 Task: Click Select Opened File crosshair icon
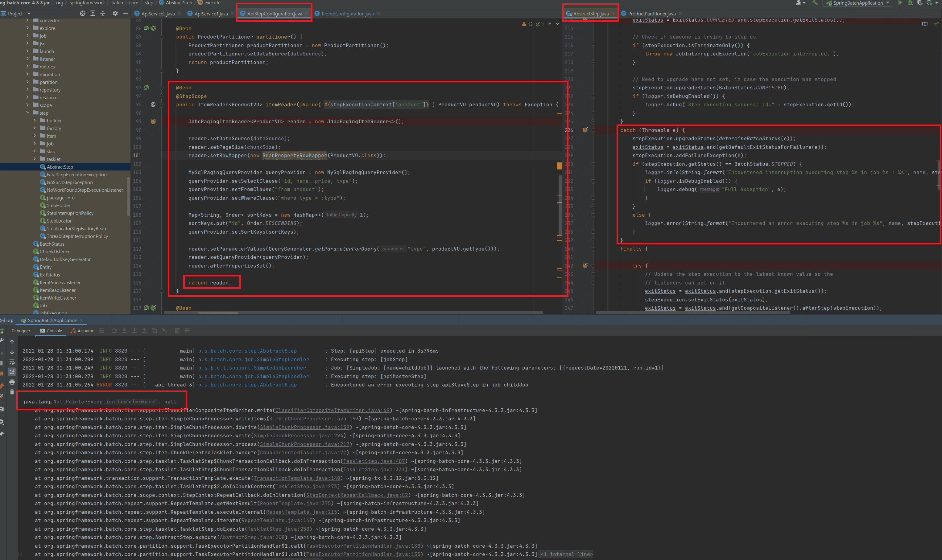pos(83,14)
